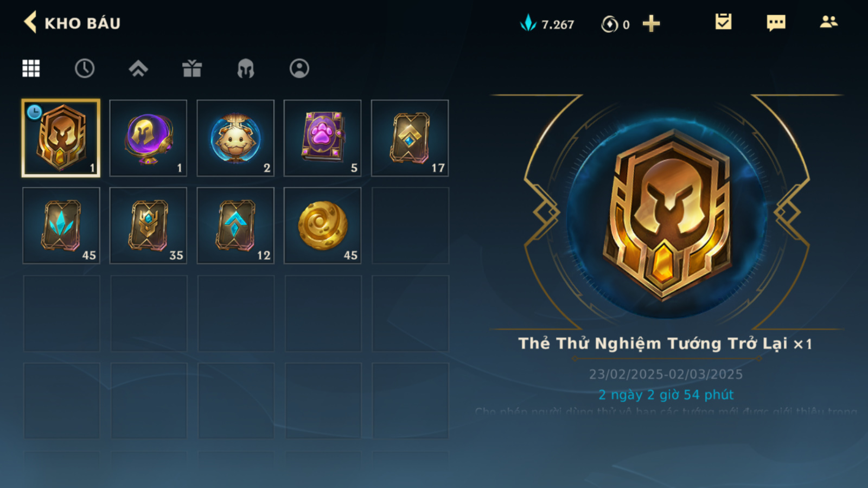Select the purple helmet orb item
The width and height of the screenshot is (868, 488).
tap(148, 138)
